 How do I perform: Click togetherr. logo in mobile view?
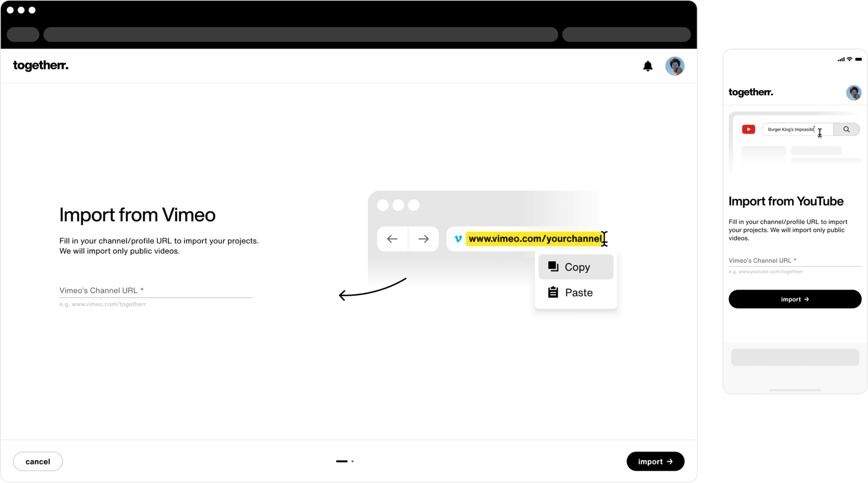(x=751, y=92)
